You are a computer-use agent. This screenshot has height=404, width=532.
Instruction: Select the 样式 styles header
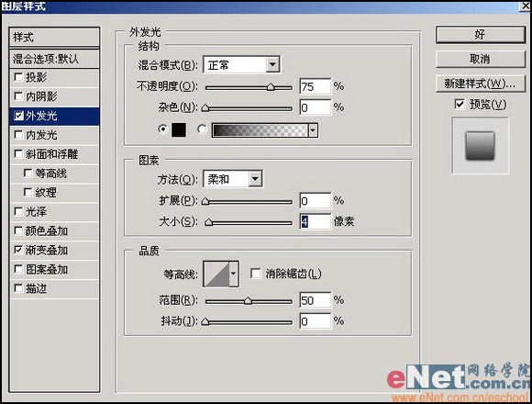(54, 37)
